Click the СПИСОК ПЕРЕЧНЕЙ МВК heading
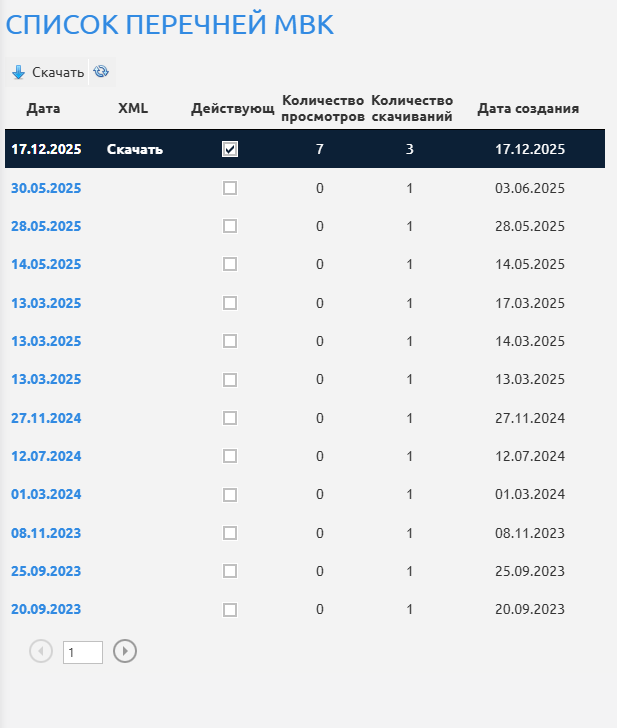The width and height of the screenshot is (617, 728). point(170,25)
